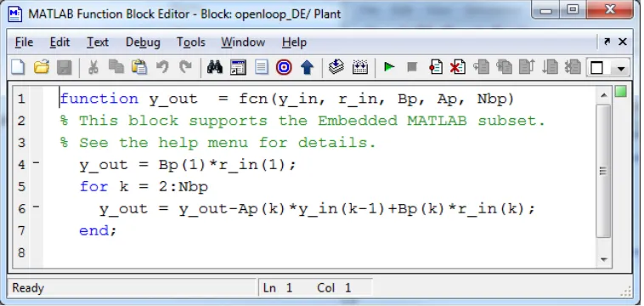This screenshot has height=306, width=644.
Task: Set a breakpoint with red dot icon
Action: [435, 67]
